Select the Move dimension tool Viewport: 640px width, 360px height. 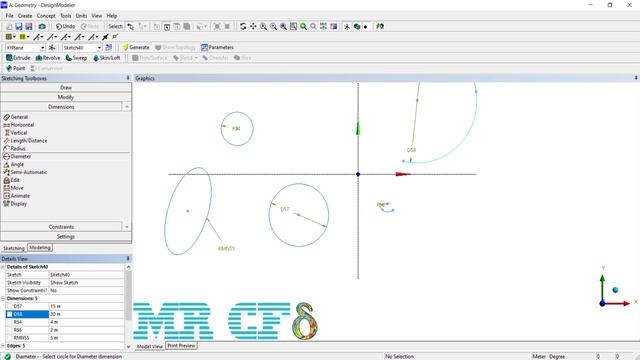click(x=13, y=188)
